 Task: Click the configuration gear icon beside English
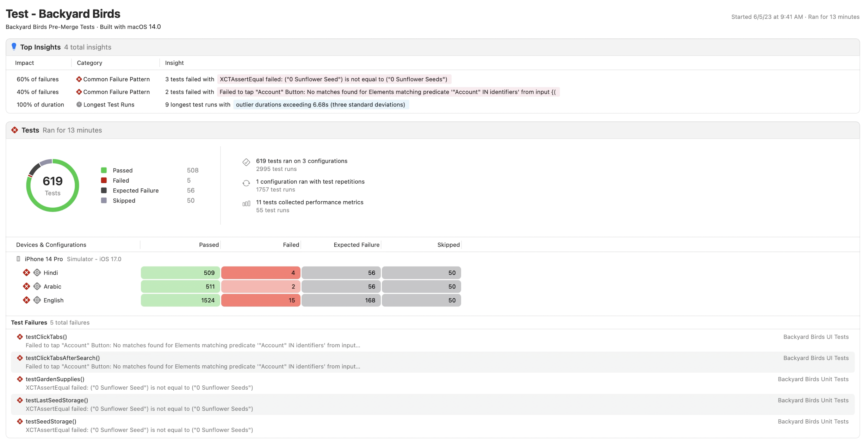coord(37,300)
